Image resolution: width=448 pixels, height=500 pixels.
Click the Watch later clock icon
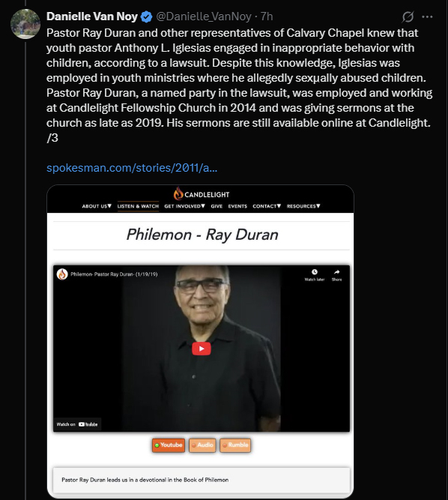pyautogui.click(x=315, y=272)
